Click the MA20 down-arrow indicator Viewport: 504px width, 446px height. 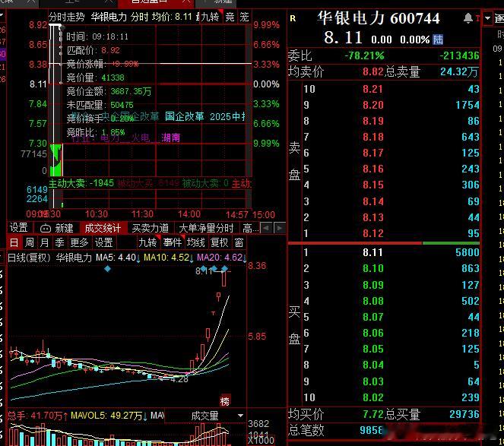tap(245, 258)
